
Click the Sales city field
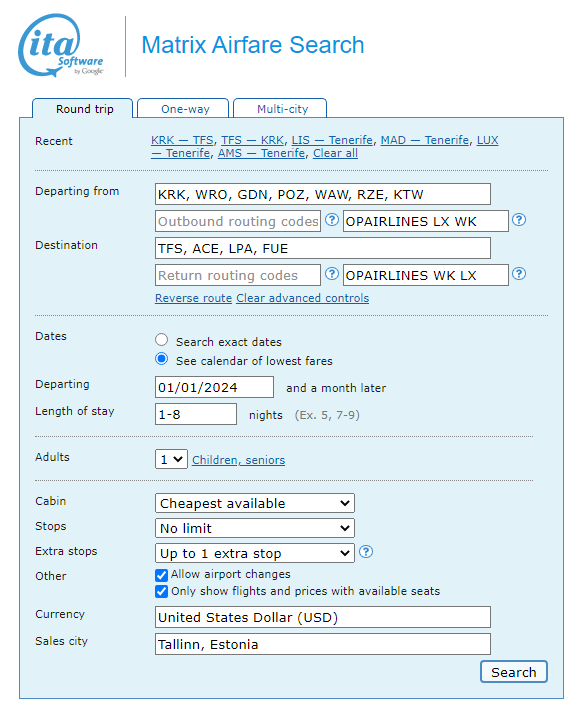coord(323,644)
